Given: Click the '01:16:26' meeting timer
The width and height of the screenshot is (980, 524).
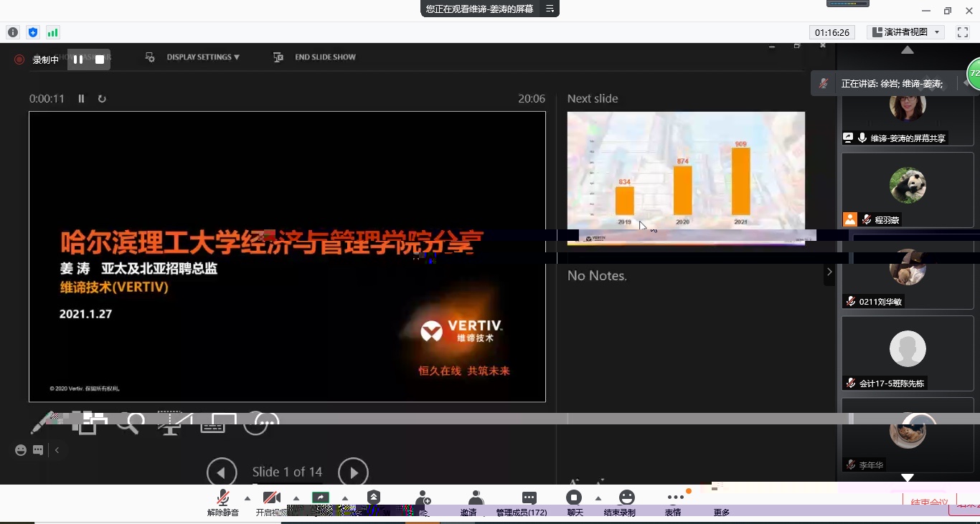Looking at the screenshot, I should [832, 32].
